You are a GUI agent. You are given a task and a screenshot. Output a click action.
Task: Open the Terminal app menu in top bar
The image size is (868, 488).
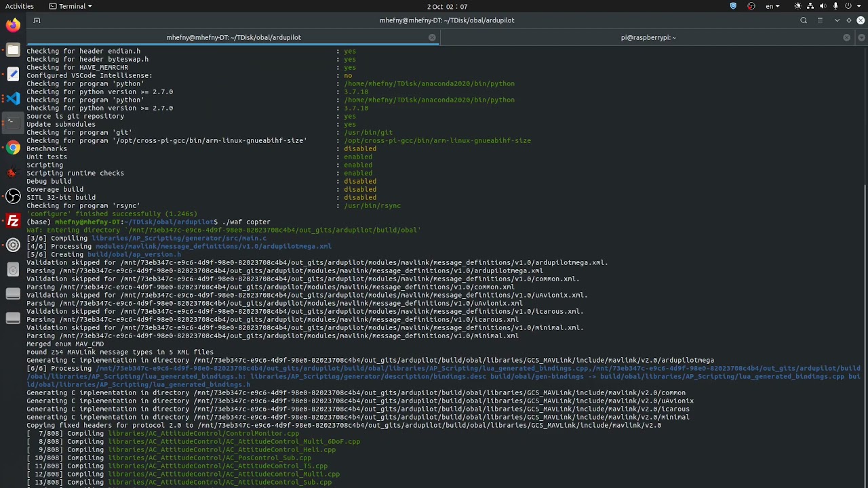(x=72, y=6)
